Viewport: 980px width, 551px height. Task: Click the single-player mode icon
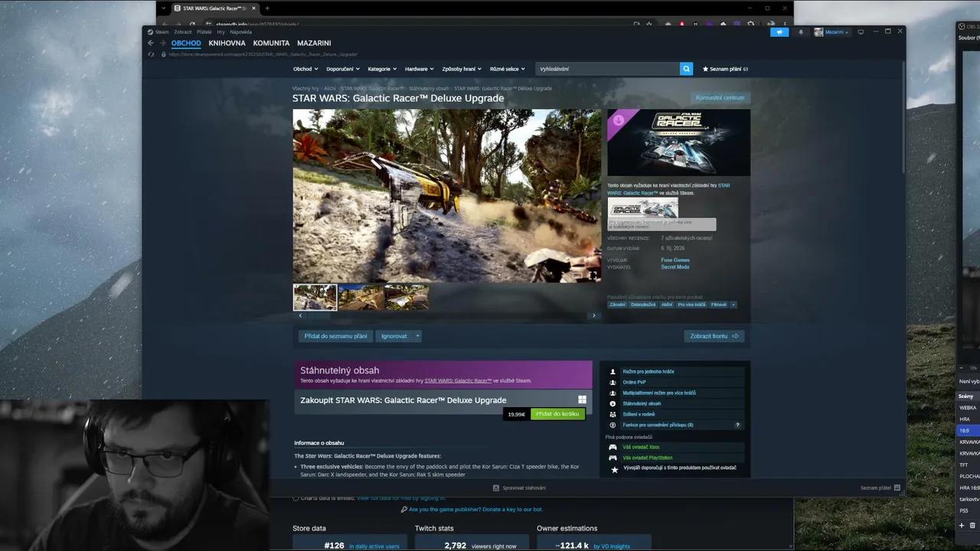(612, 371)
